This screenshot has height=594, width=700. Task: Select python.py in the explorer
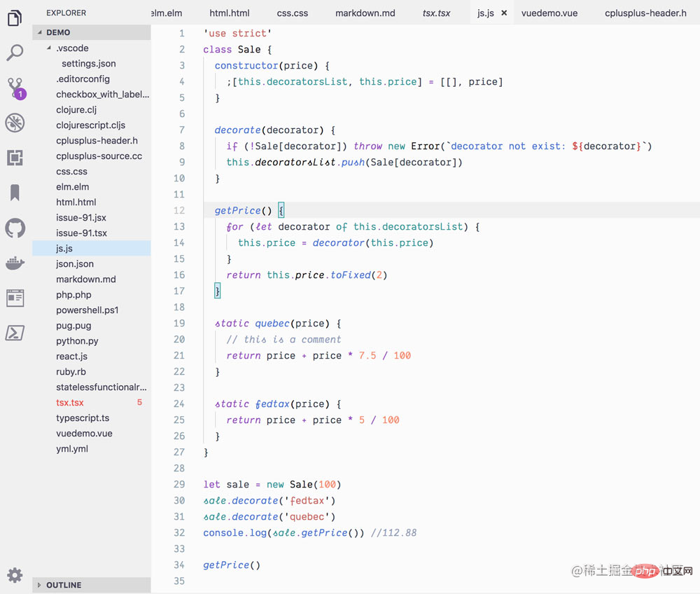[77, 341]
